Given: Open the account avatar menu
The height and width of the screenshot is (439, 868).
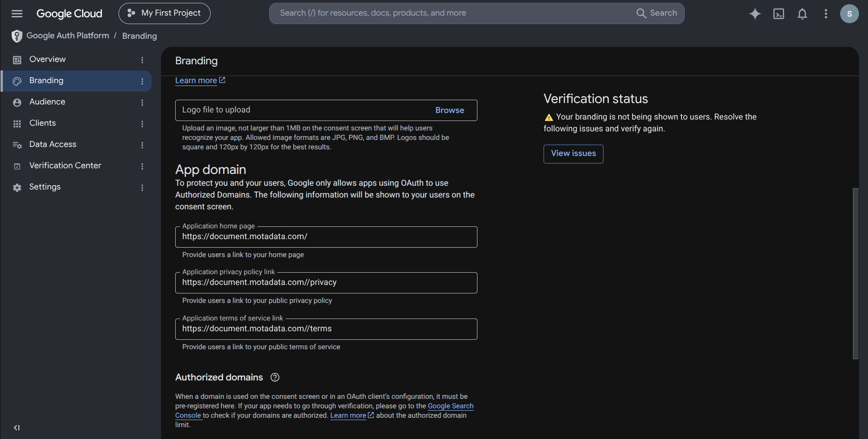Looking at the screenshot, I should pyautogui.click(x=849, y=14).
